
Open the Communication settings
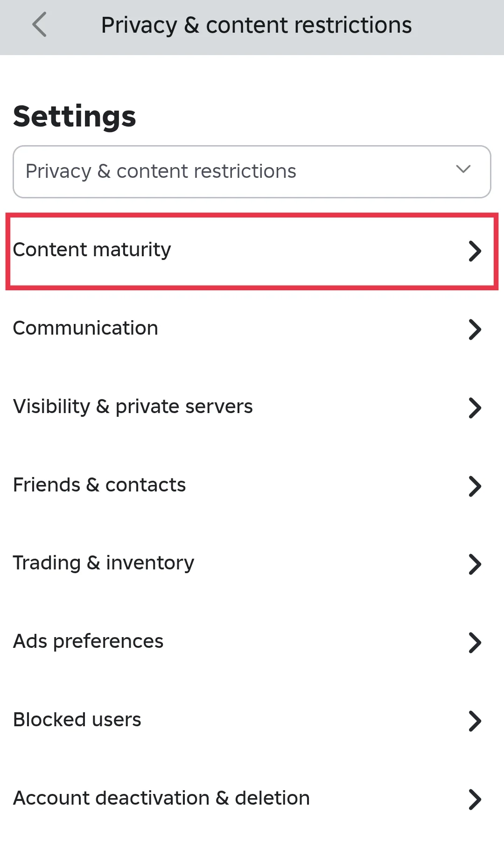coord(85,329)
